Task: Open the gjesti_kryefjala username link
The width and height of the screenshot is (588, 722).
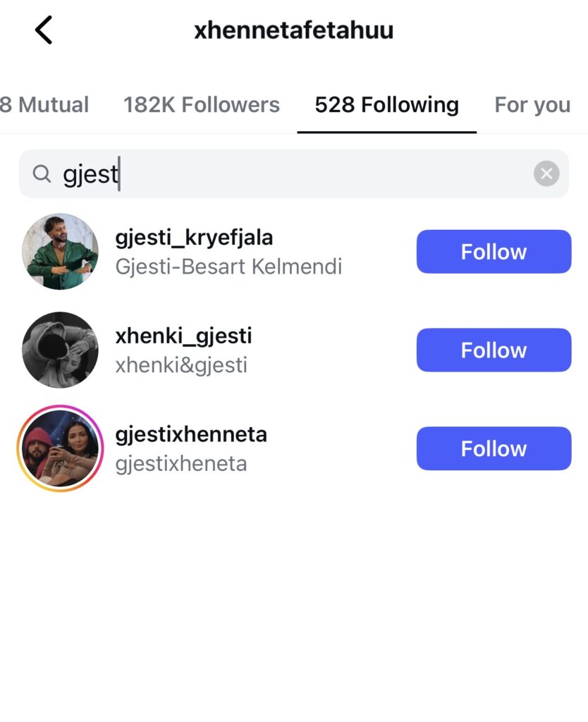Action: click(194, 238)
